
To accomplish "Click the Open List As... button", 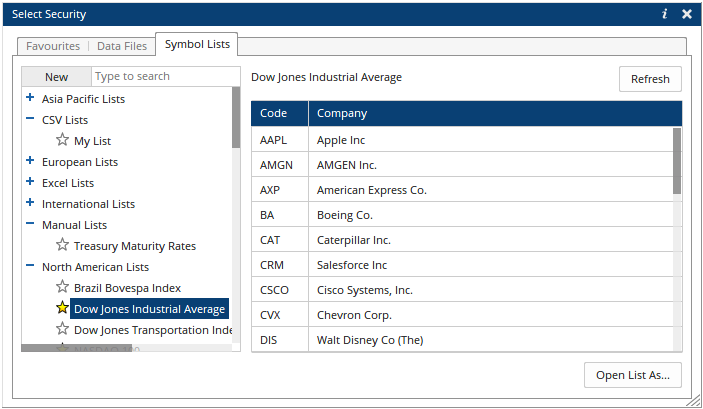I will pos(633,375).
